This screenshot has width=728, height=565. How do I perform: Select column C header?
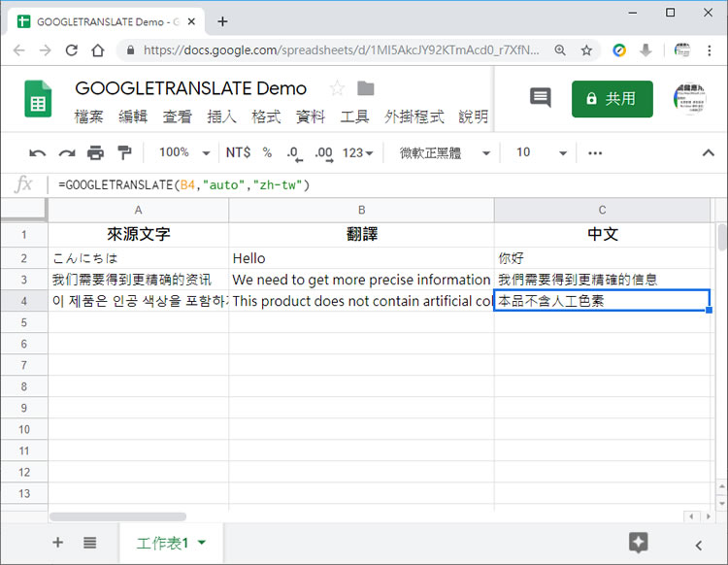602,211
